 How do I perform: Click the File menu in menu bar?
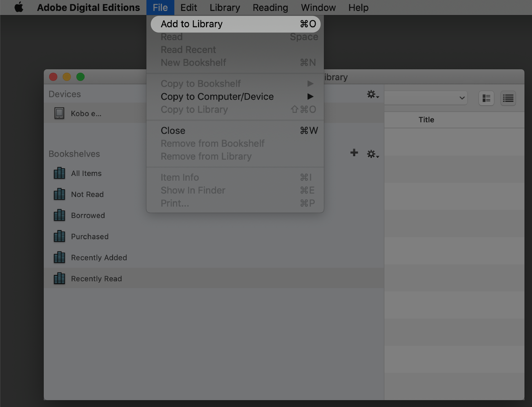[160, 8]
